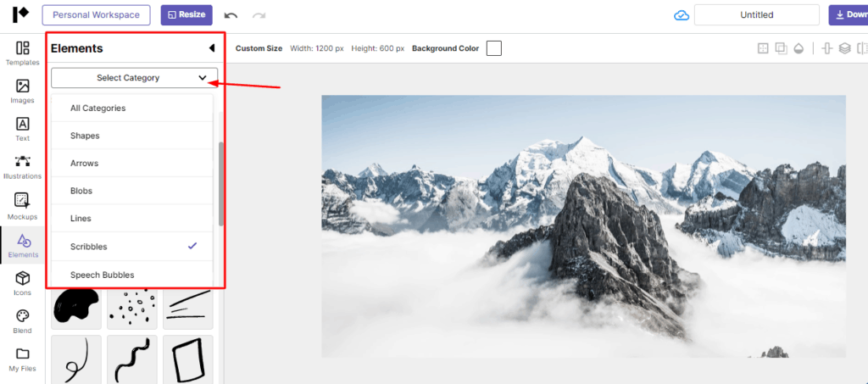This screenshot has height=384, width=868.
Task: Click the Resize button
Action: coord(186,15)
